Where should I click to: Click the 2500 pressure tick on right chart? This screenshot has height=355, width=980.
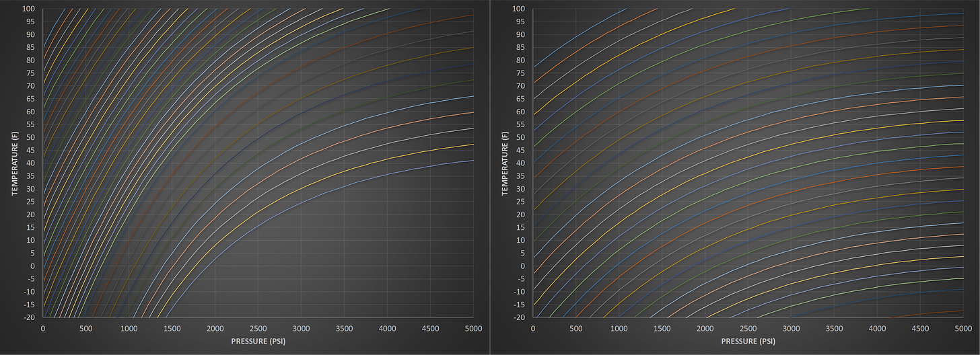click(x=748, y=329)
